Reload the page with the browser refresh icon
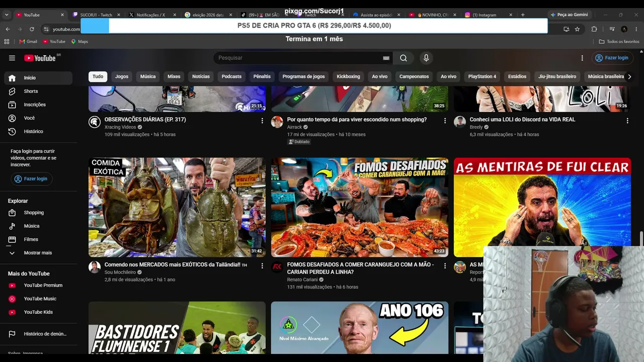The width and height of the screenshot is (644, 362). pyautogui.click(x=32, y=29)
